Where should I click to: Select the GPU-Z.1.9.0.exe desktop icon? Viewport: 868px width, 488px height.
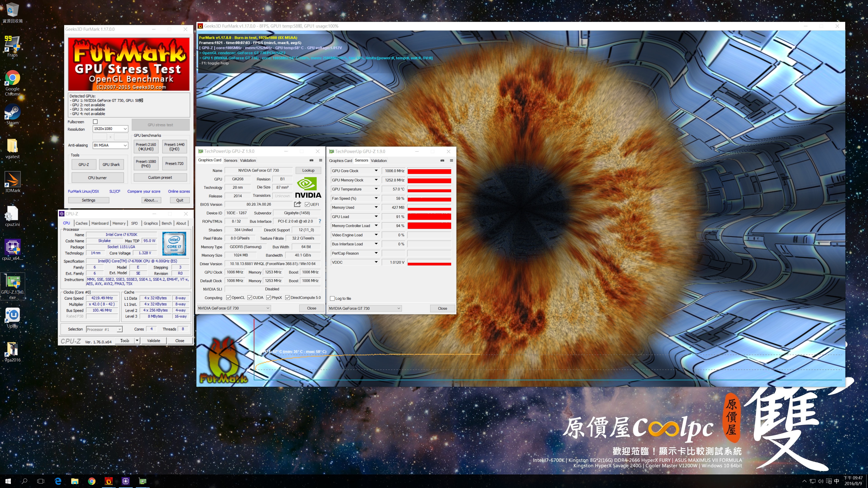click(12, 286)
